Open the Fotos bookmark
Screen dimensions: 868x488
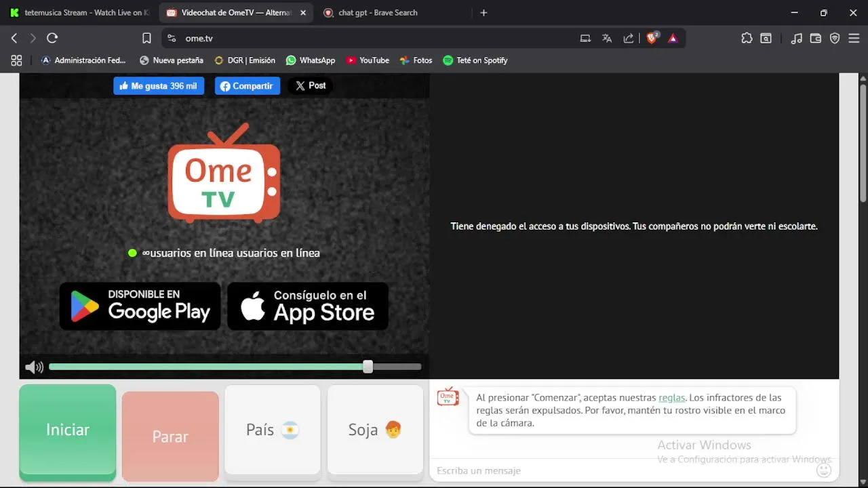click(416, 60)
